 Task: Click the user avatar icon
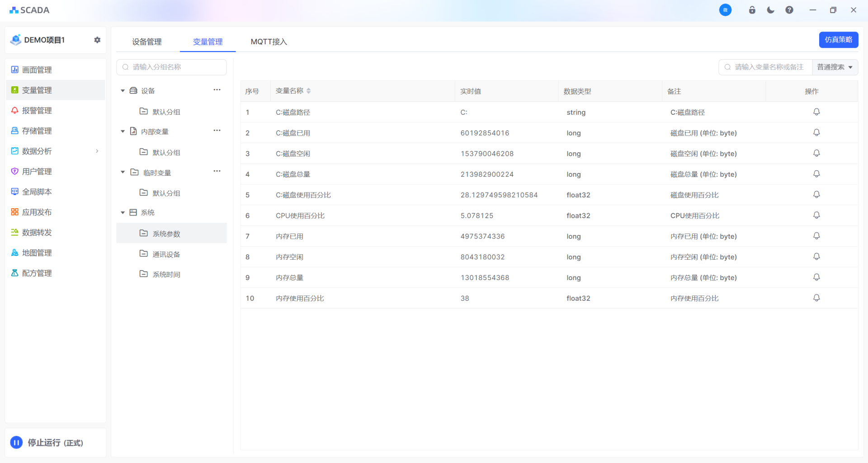tap(725, 10)
